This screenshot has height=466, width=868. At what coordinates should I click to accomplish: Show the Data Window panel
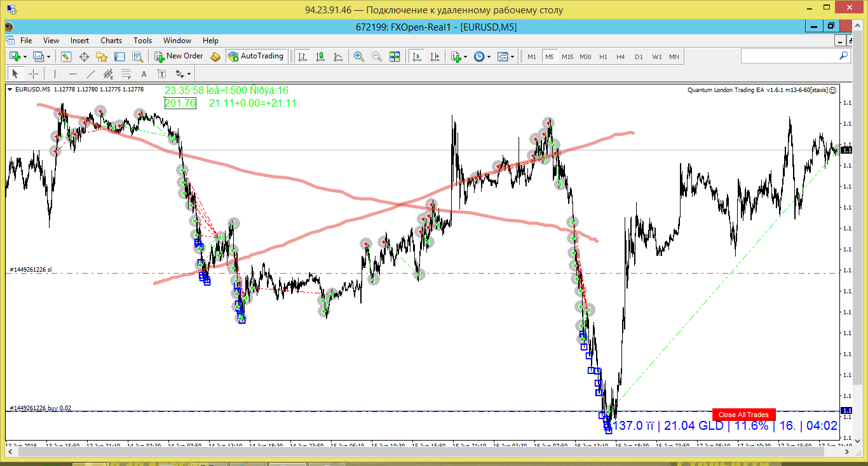pos(84,57)
